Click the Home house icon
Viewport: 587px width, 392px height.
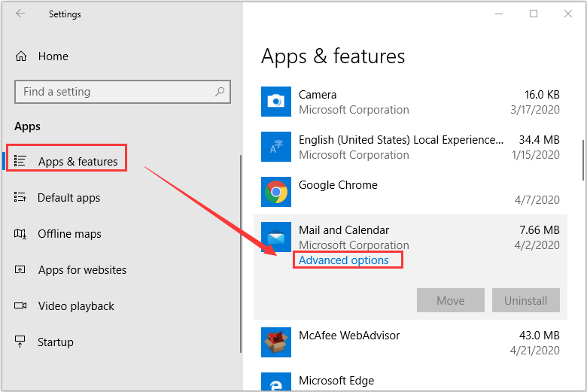coord(21,56)
